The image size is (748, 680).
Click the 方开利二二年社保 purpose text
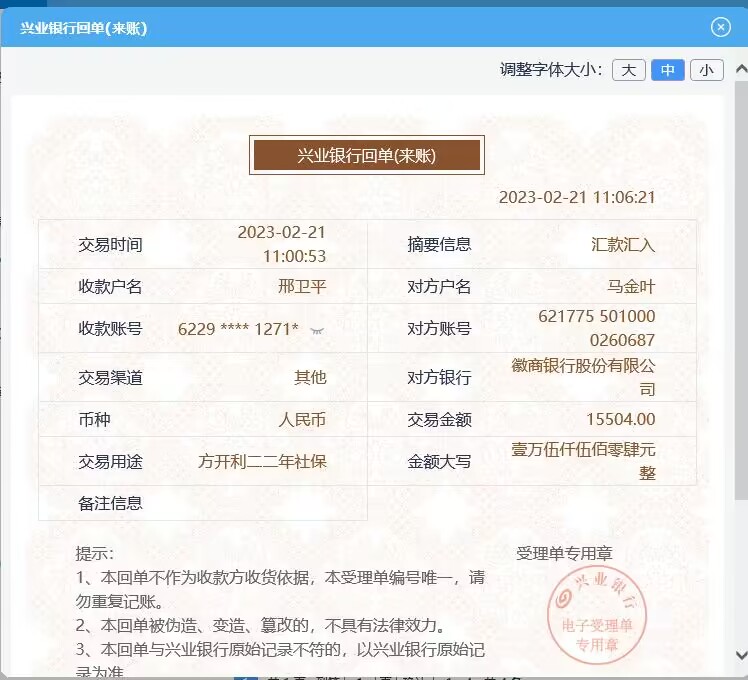tap(262, 461)
